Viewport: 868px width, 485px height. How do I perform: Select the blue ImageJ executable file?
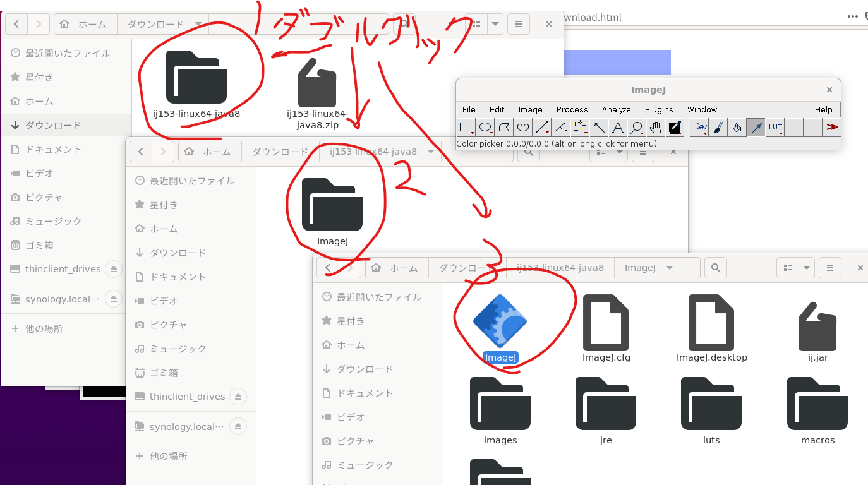tap(500, 328)
